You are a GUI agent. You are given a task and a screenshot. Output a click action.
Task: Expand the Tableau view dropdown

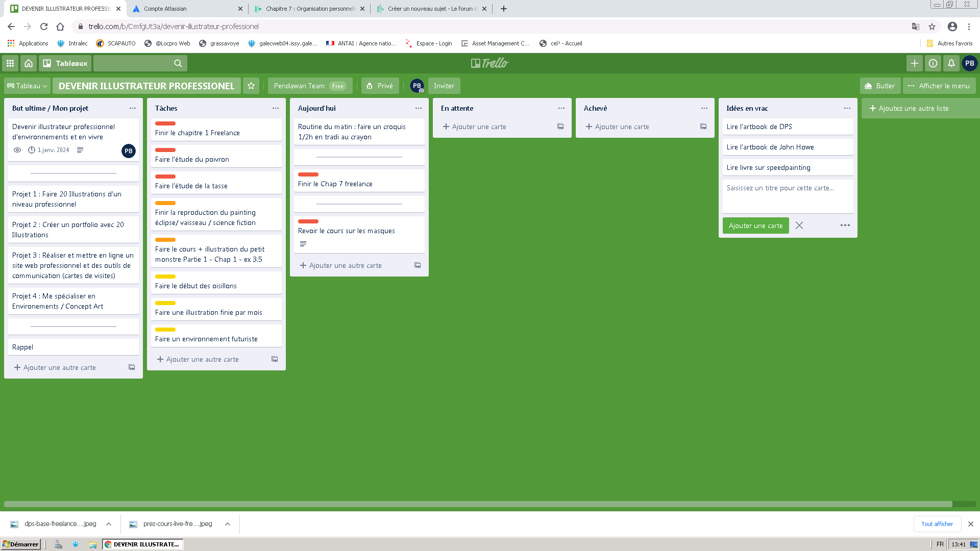click(x=28, y=86)
